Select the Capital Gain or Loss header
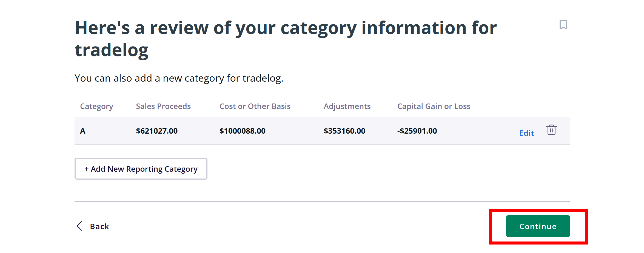644x253 pixels. [434, 106]
